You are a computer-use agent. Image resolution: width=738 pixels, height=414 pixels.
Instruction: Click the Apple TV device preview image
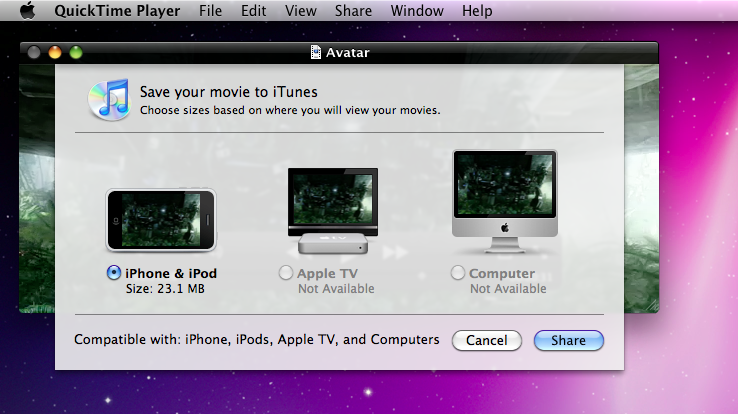333,211
